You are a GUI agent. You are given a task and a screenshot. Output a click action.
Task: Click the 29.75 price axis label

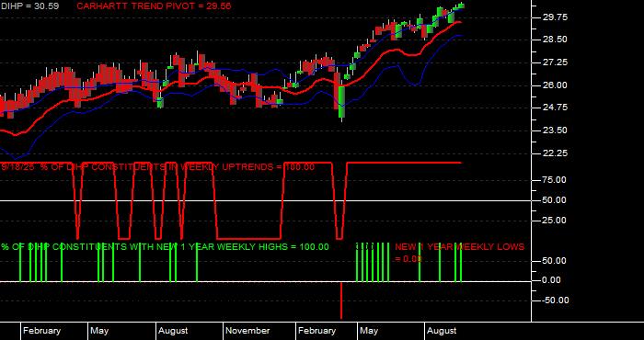[x=555, y=17]
